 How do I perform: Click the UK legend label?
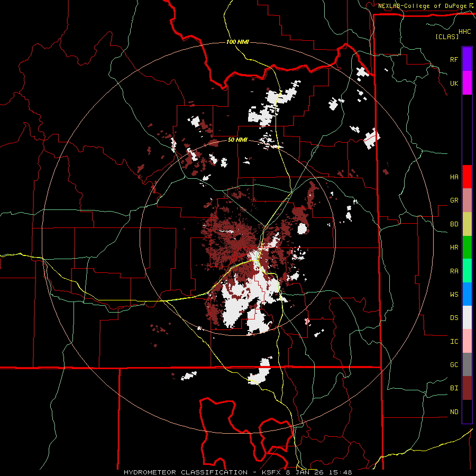coord(454,83)
